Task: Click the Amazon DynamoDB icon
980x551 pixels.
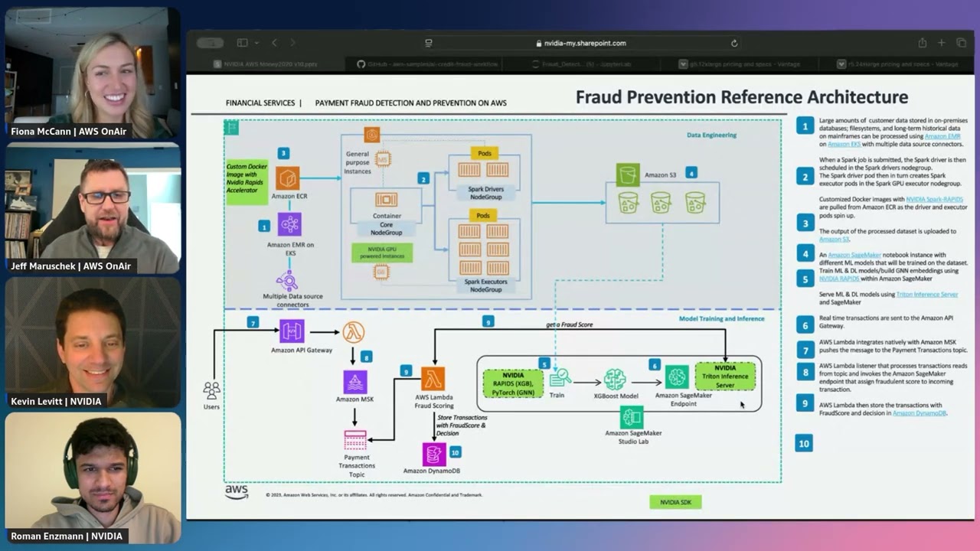Action: (434, 454)
